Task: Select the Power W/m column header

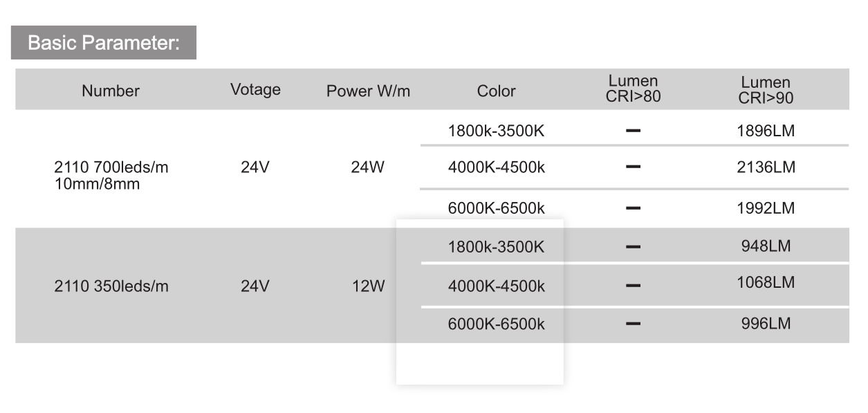Action: click(x=368, y=91)
